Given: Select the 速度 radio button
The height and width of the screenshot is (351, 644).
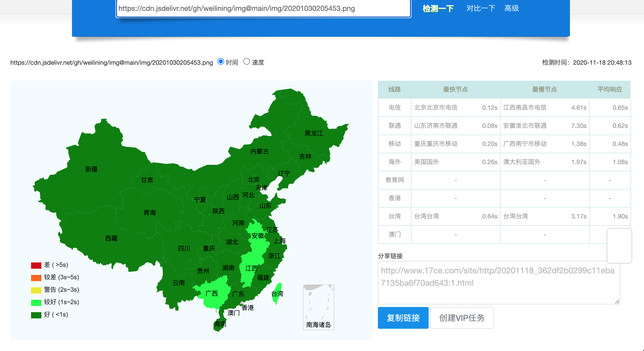Looking at the screenshot, I should (x=247, y=62).
